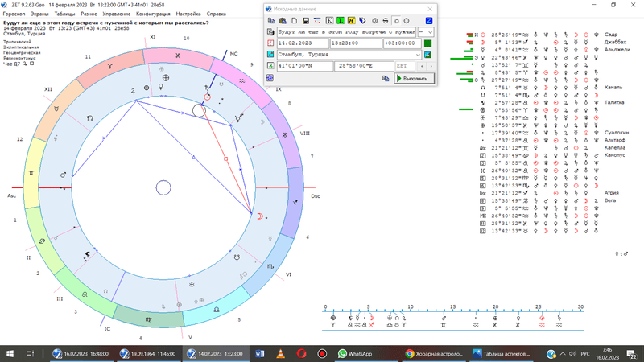
Task: Click the blue Z icon
Action: tap(429, 20)
